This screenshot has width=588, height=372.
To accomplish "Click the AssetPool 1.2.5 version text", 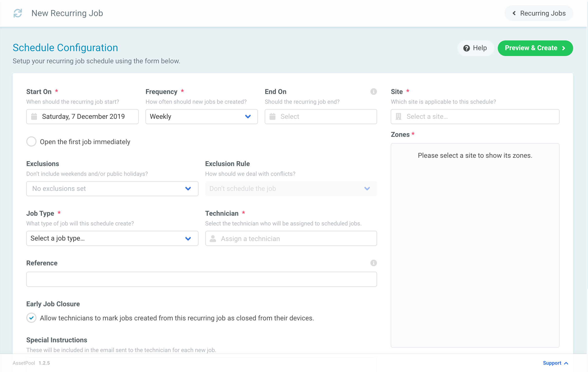I will (x=31, y=363).
